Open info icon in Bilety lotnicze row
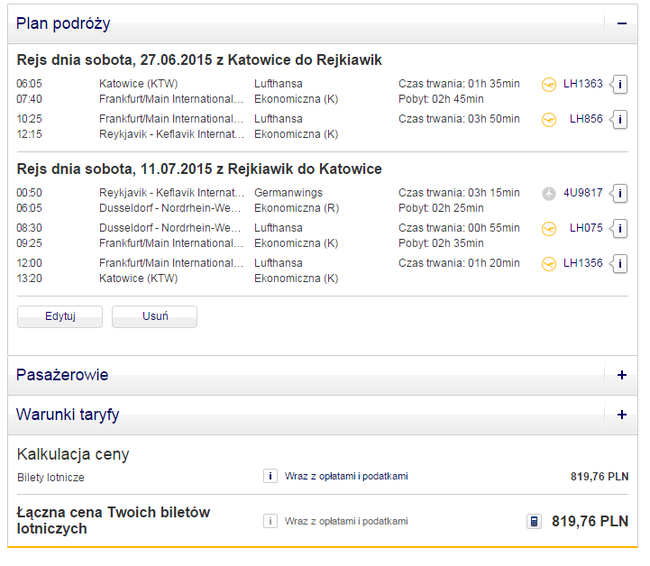Viewport: 650px width, 566px height. coord(270,477)
